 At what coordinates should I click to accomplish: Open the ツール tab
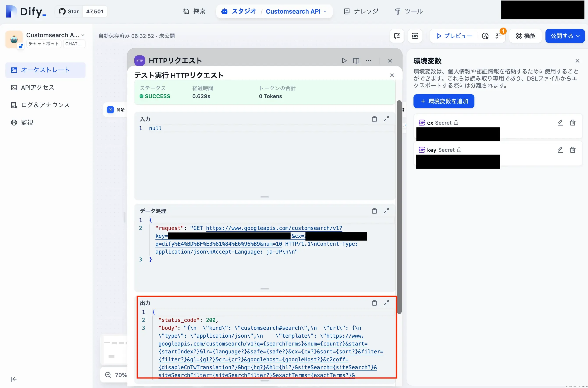(x=409, y=11)
